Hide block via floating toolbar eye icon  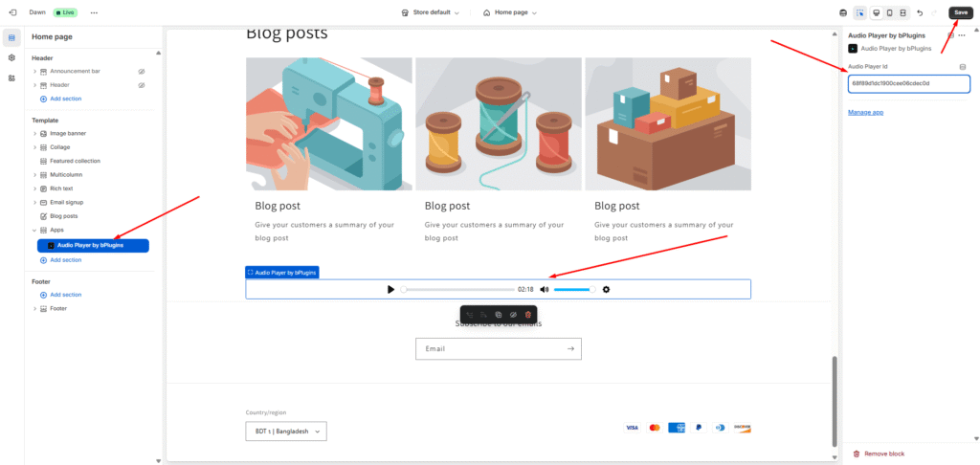click(x=513, y=314)
